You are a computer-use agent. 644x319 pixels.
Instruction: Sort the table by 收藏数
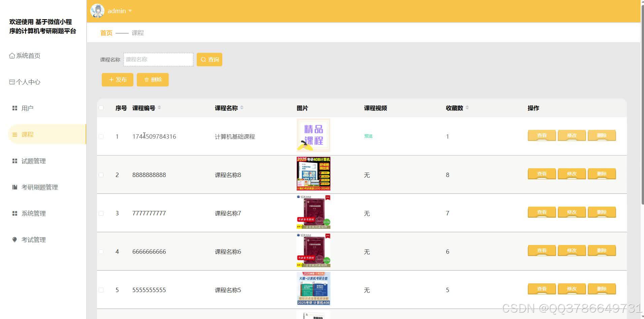466,108
